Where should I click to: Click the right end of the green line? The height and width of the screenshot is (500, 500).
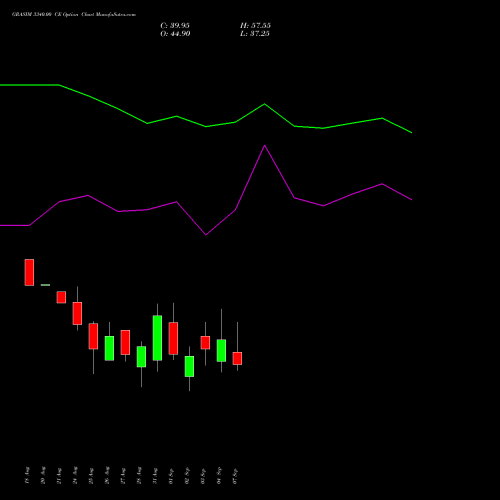click(411, 133)
